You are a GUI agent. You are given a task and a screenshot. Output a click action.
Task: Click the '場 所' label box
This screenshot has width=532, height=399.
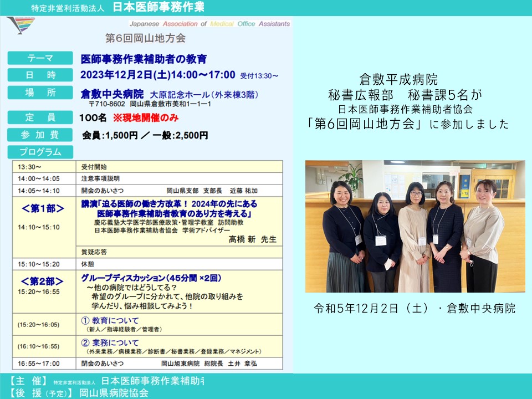(x=40, y=93)
